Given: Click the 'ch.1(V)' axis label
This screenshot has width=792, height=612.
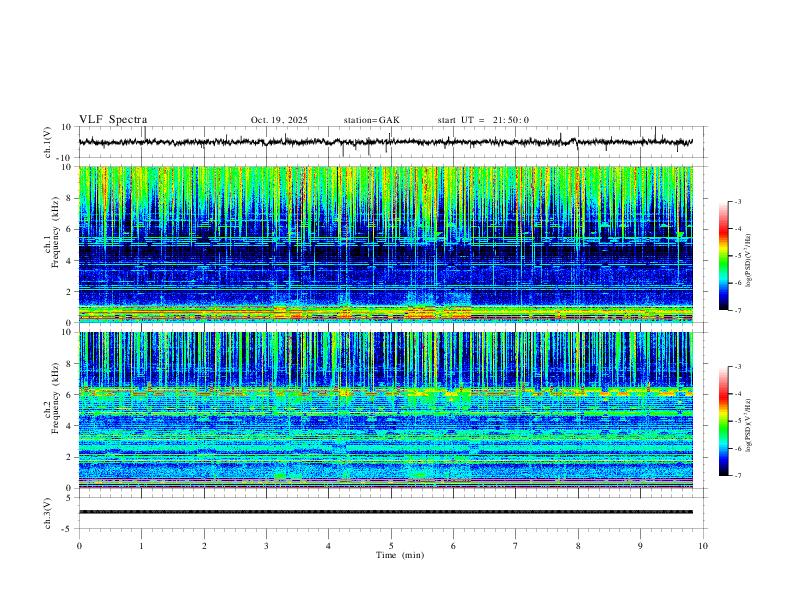Looking at the screenshot, I should [x=47, y=142].
